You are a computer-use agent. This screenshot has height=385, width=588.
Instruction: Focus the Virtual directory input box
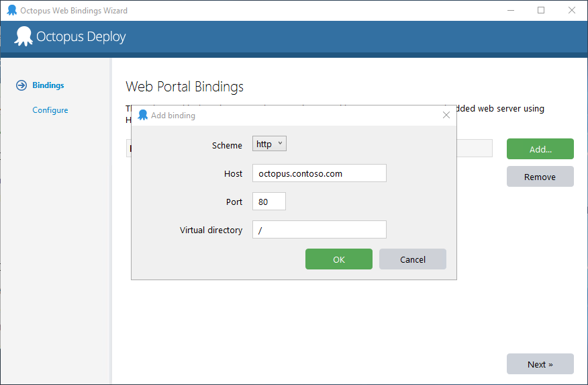[319, 229]
